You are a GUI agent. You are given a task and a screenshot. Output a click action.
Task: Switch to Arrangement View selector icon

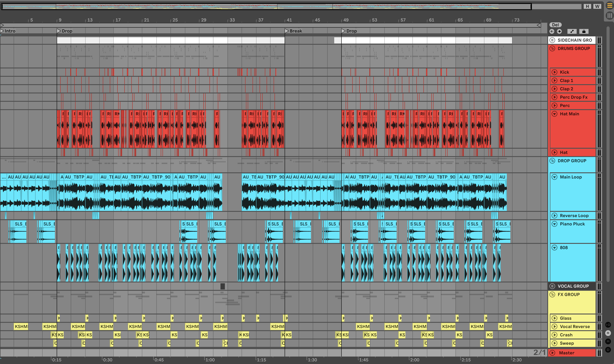[610, 6]
